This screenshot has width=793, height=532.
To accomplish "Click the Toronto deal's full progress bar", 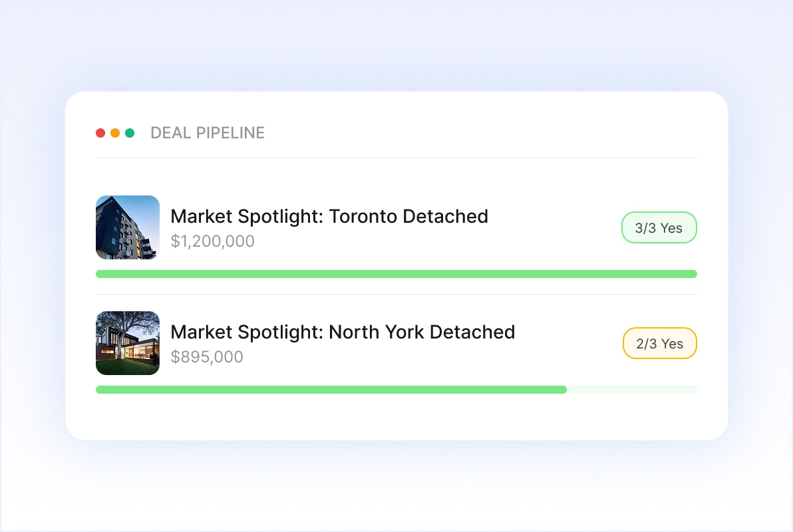I will pos(397,274).
